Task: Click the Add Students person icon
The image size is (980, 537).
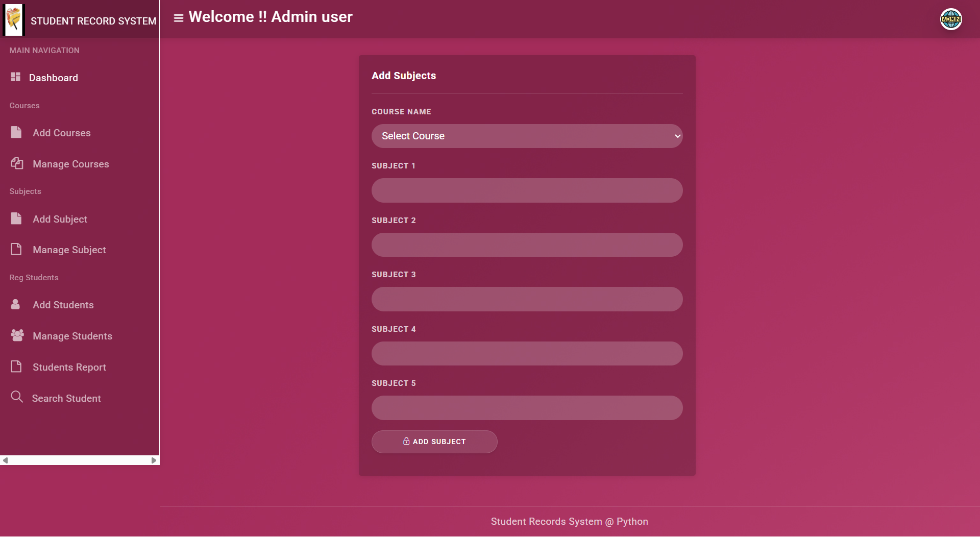Action: point(15,304)
